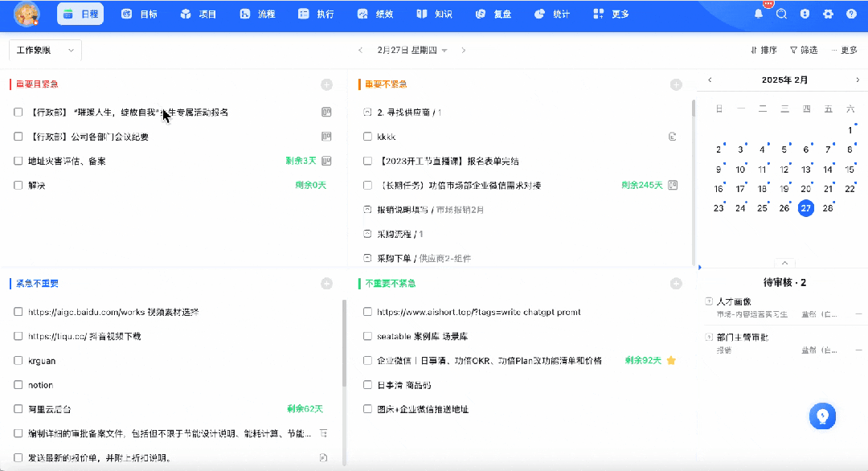Open the date picker next to 2月27日
868x471 pixels.
tap(445, 50)
